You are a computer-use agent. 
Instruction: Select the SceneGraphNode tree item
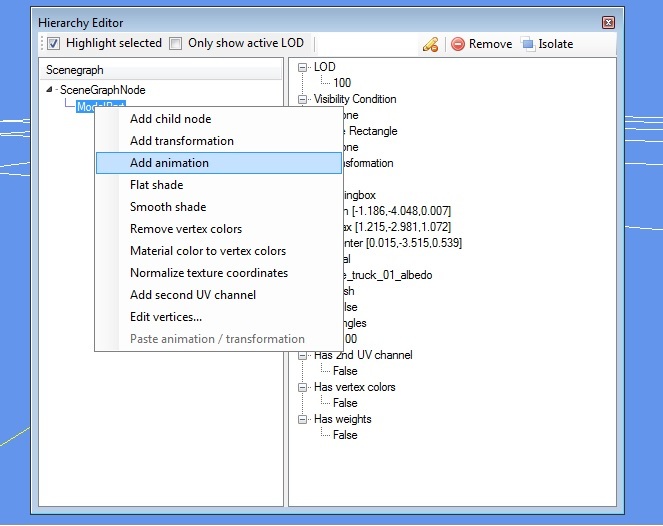pos(103,90)
